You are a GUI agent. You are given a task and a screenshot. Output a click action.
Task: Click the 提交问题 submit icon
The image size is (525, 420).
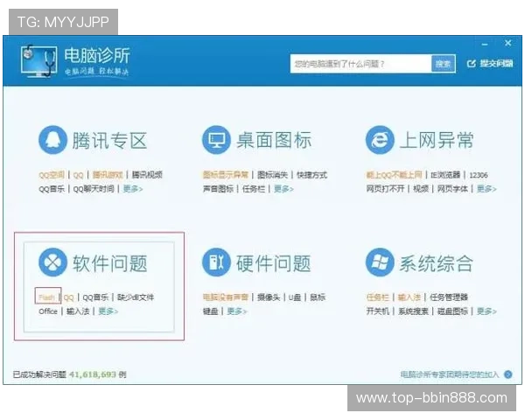point(471,63)
